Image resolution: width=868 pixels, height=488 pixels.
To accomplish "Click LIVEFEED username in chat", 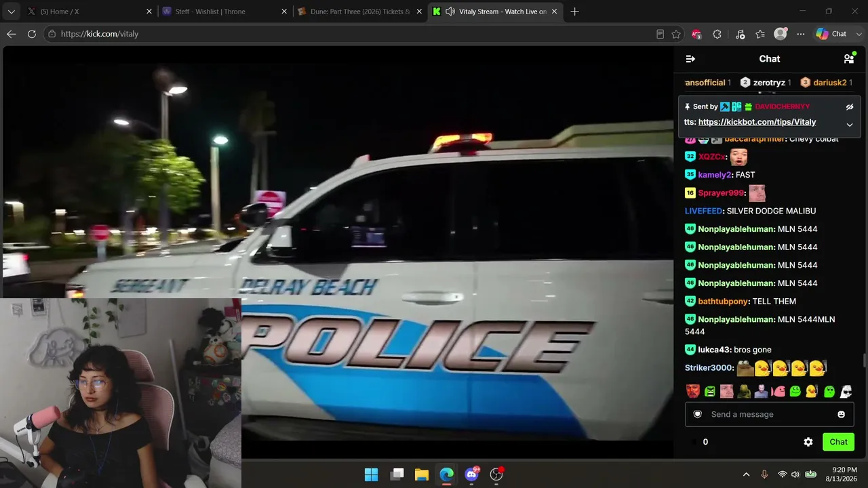I will (x=703, y=211).
